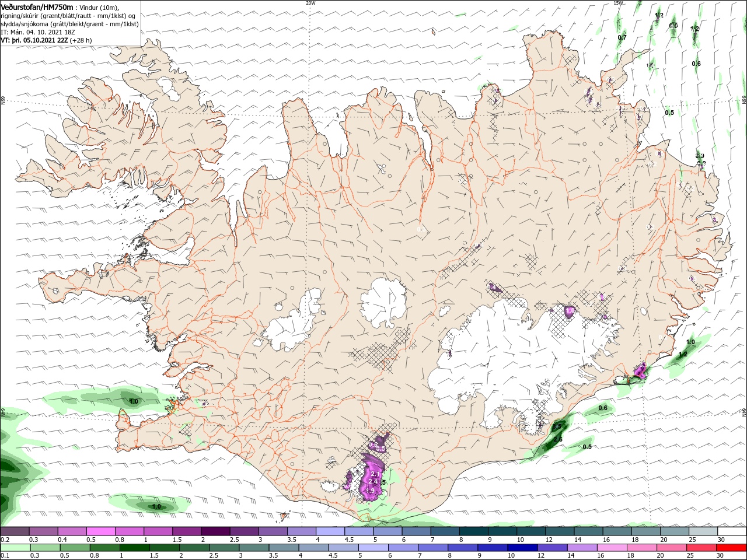747x560 pixels.
Task: Click pale lavender 4–4.5 swatch, upper legend row
Action: coord(330,531)
